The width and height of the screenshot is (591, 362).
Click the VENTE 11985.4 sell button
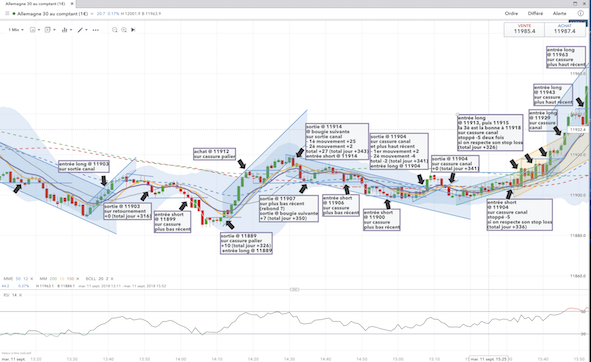(x=524, y=29)
